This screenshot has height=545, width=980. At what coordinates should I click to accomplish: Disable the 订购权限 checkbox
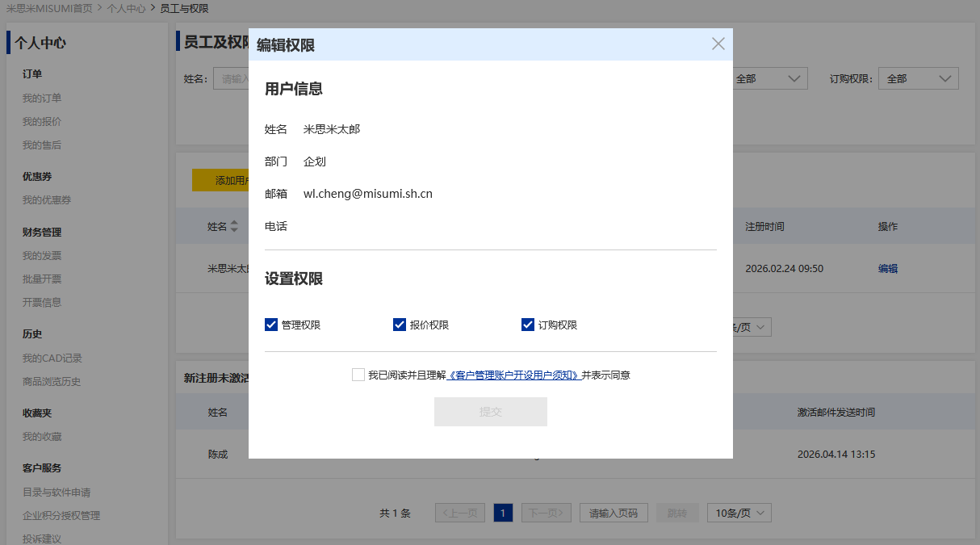[x=528, y=325]
